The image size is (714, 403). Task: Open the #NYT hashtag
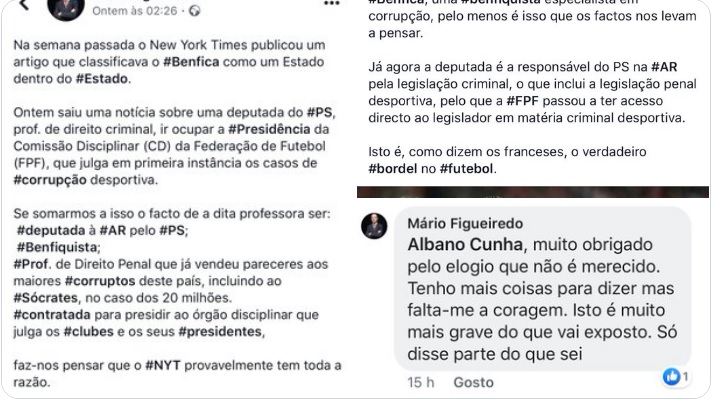163,365
